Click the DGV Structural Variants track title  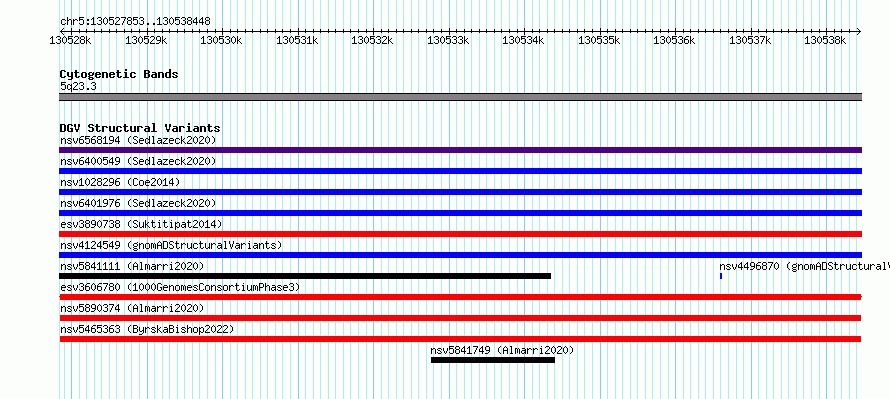click(140, 128)
